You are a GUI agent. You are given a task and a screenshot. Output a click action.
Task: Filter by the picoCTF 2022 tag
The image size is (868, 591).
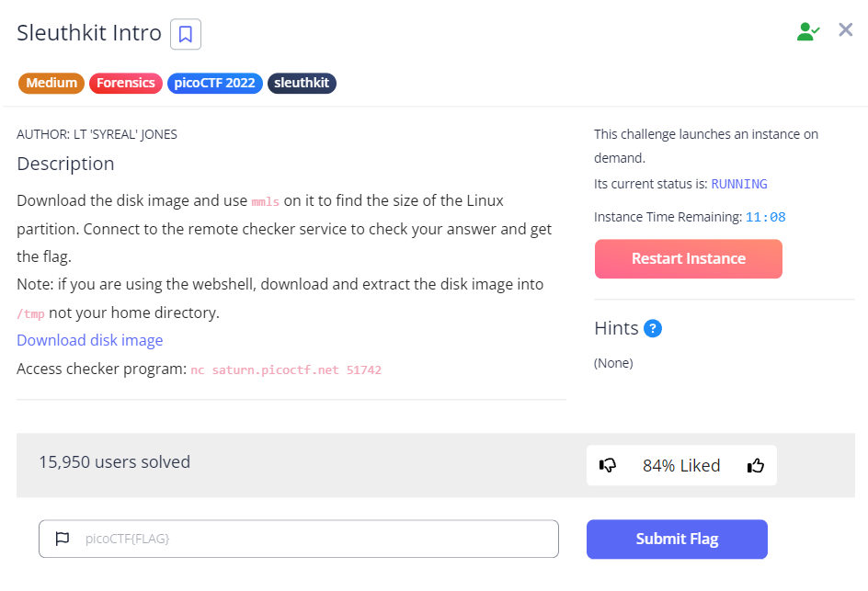pos(214,83)
